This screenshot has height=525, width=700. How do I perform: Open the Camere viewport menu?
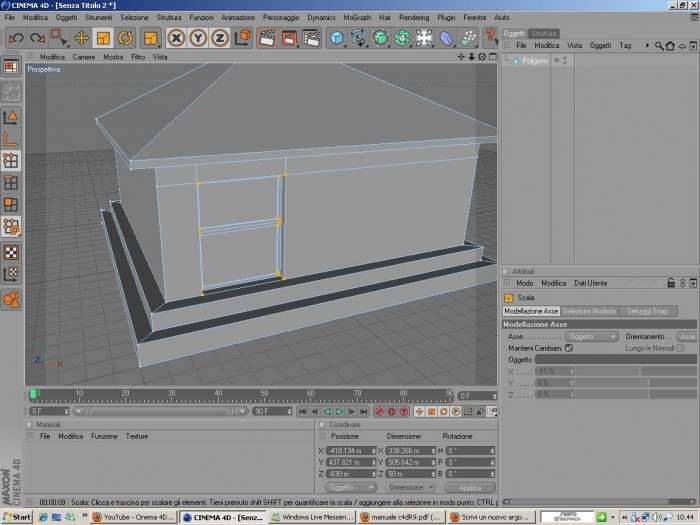(x=84, y=57)
